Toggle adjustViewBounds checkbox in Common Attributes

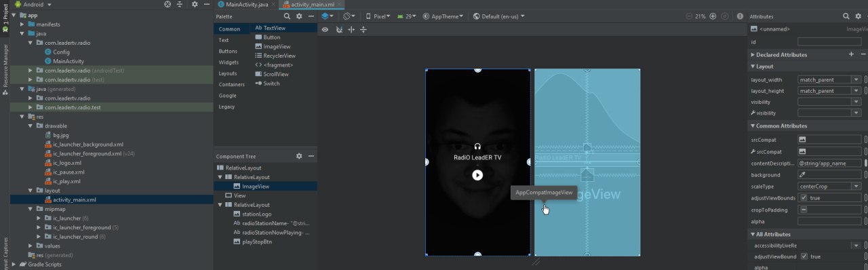(804, 197)
